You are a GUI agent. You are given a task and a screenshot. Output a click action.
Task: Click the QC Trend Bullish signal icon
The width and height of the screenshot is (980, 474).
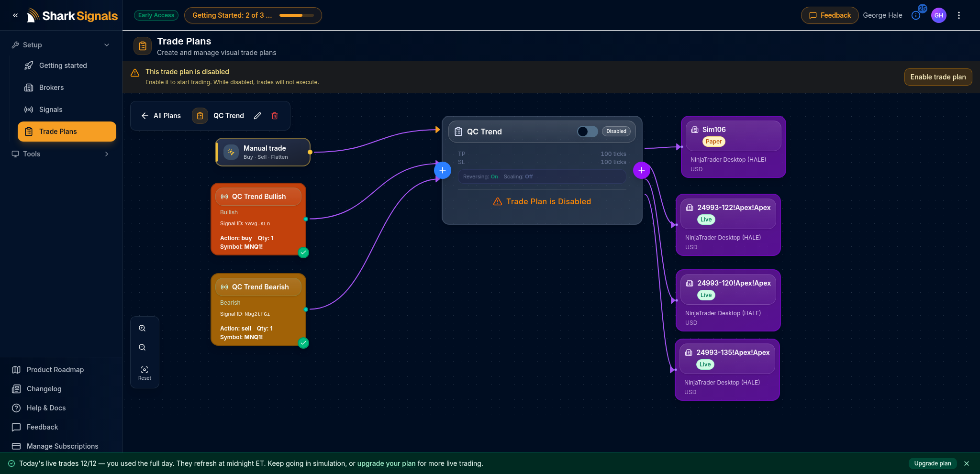224,197
